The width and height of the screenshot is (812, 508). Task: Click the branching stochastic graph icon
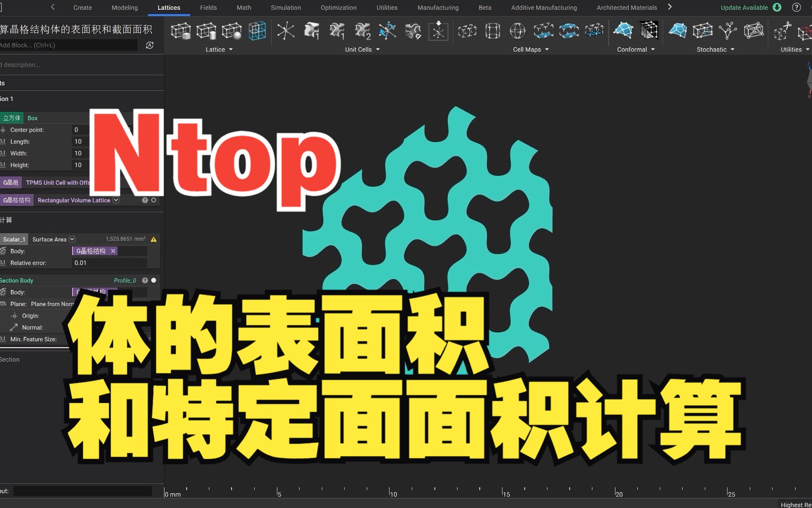click(x=728, y=31)
